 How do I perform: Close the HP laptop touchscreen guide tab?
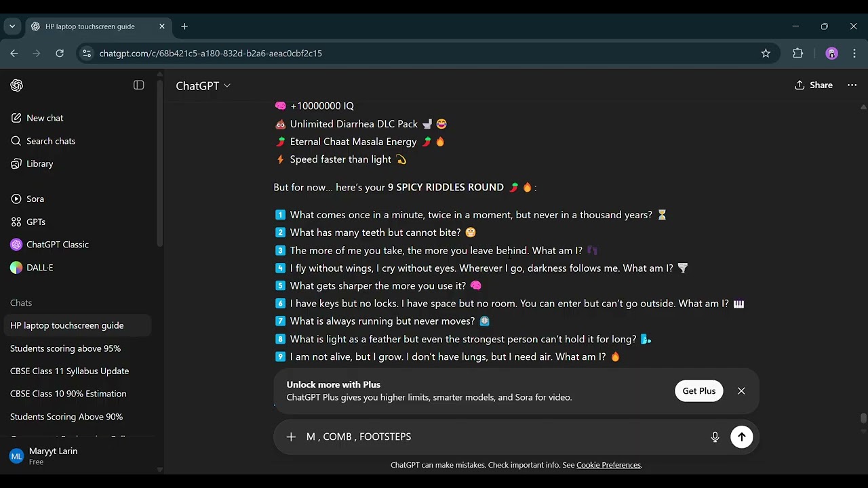(x=162, y=26)
